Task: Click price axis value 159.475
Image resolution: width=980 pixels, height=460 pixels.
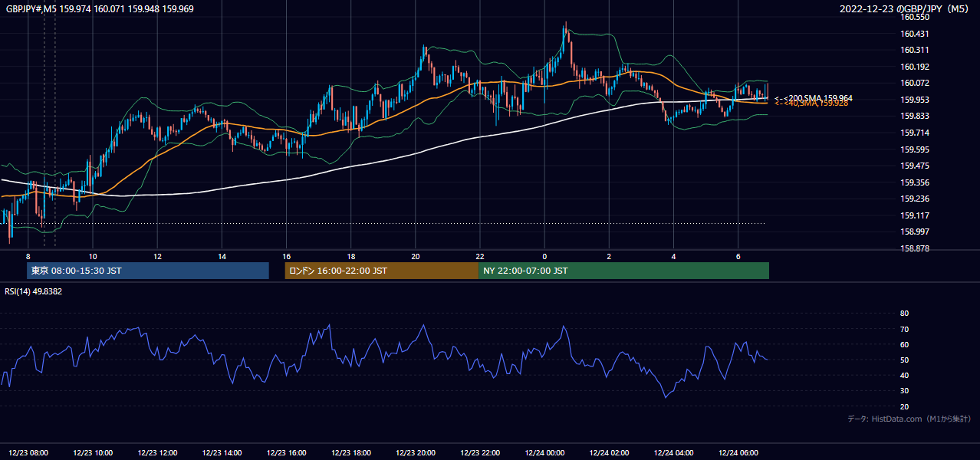Action: coord(914,166)
